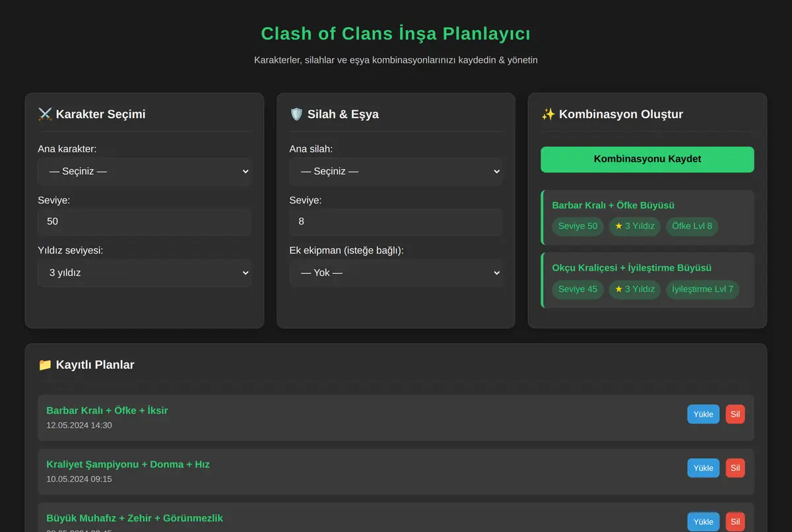The image size is (792, 532).
Task: Delete the Kraliyet Şampiyonu + Donma + Hız plan
Action: click(x=735, y=468)
